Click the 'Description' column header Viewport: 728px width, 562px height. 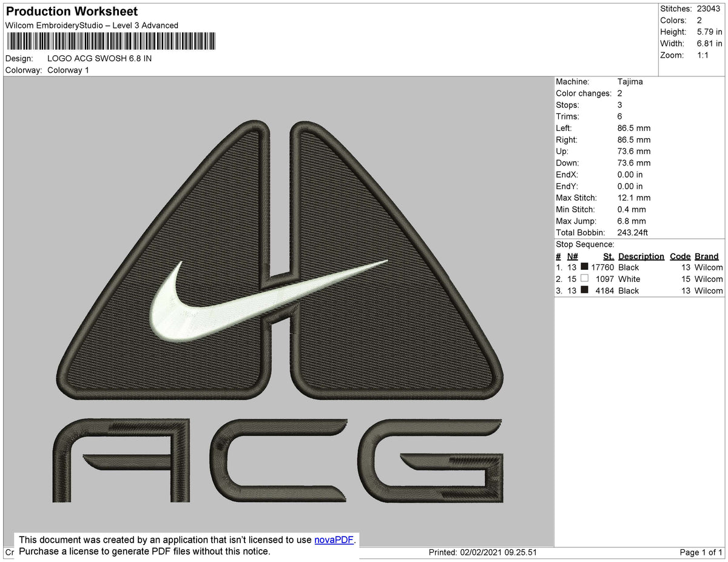pyautogui.click(x=641, y=256)
